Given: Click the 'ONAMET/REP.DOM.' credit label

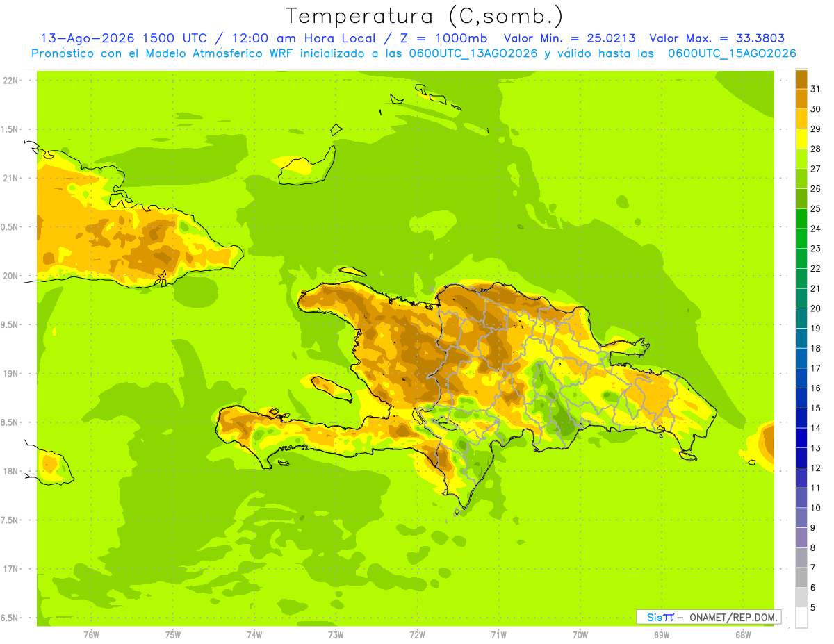Looking at the screenshot, I should (734, 617).
